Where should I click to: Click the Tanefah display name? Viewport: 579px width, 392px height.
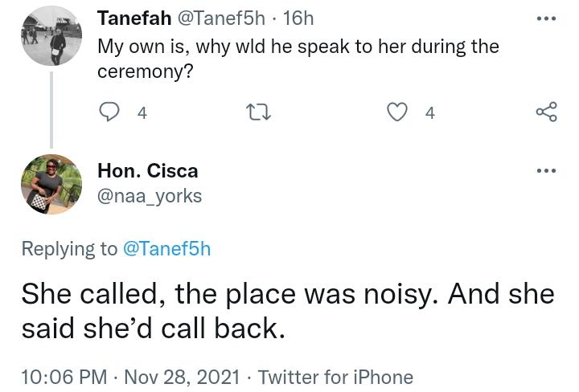coord(133,18)
